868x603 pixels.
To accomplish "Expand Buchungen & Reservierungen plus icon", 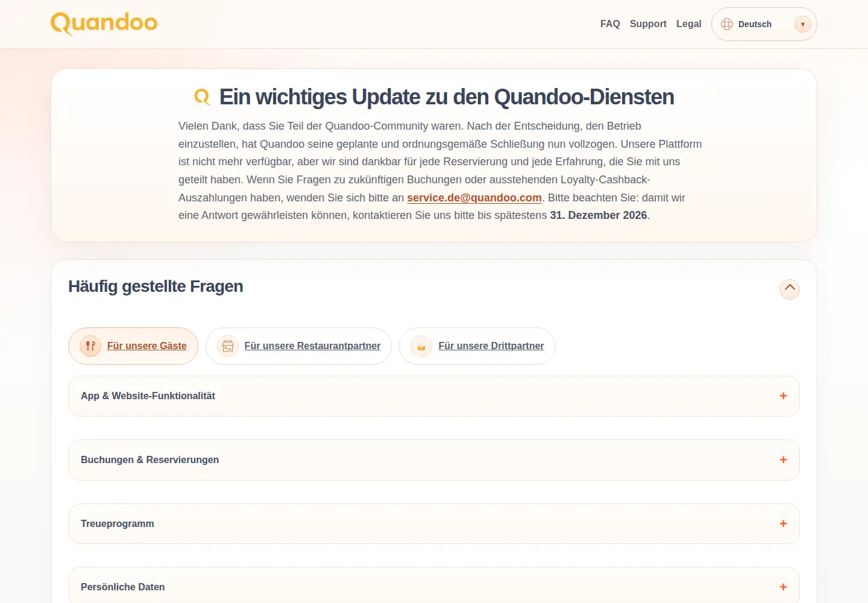I will pos(783,460).
